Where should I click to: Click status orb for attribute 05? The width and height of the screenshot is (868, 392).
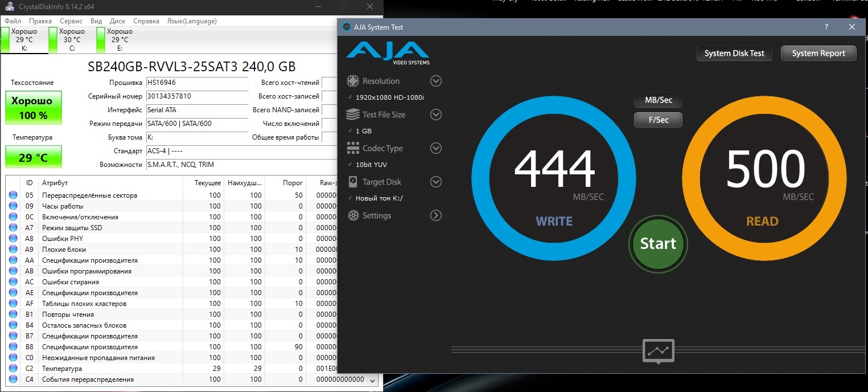tap(13, 195)
